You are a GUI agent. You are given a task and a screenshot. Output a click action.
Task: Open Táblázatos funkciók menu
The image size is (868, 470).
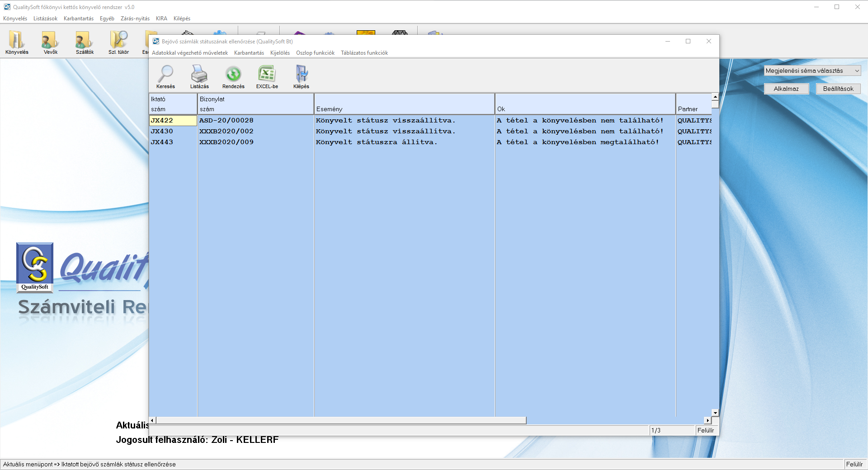pos(364,53)
